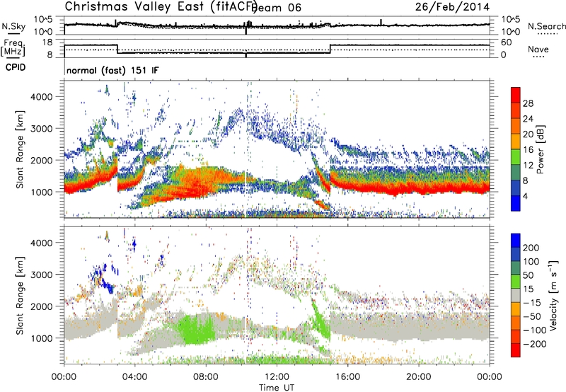Screen dimensions: 566x392
Task: Click the Nave legend label
Action: (538, 49)
